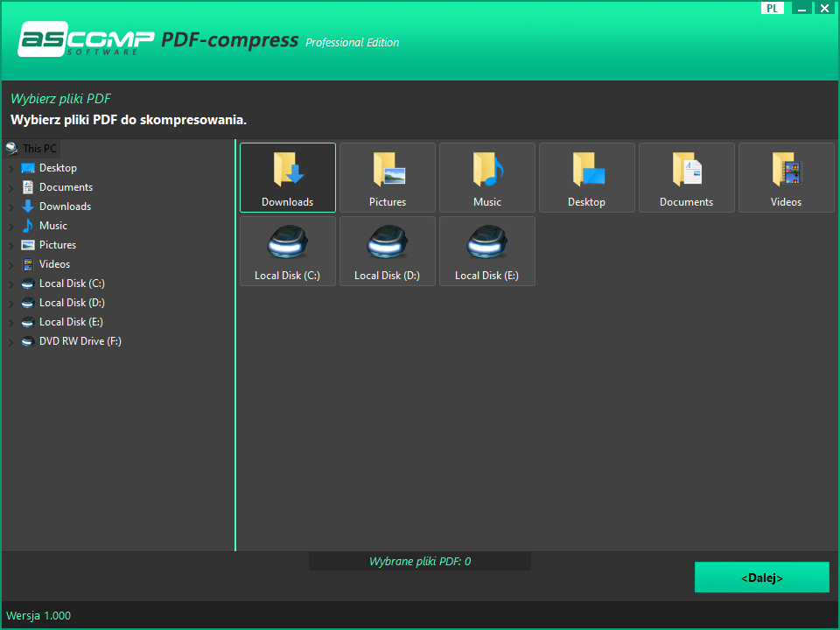Select Local Disk (C:) label in the tree
The image size is (840, 630).
[72, 283]
